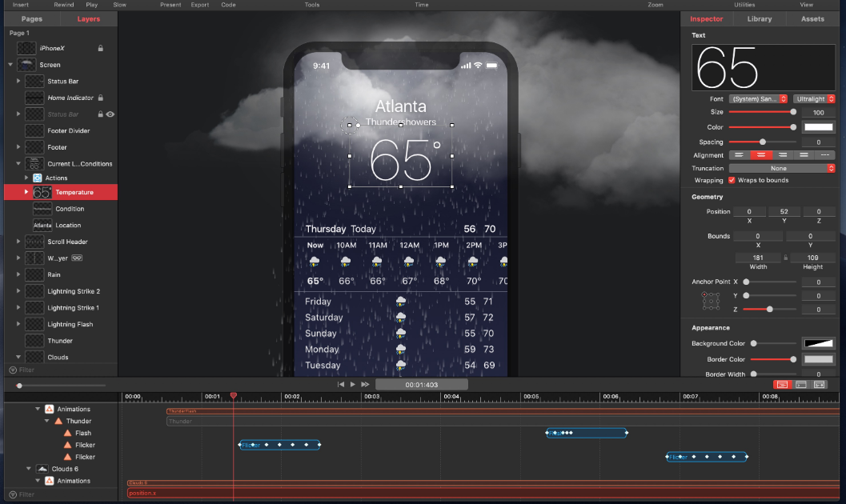Select the Footer Divider layer
Viewport: 846px width, 504px height.
pos(61,130)
